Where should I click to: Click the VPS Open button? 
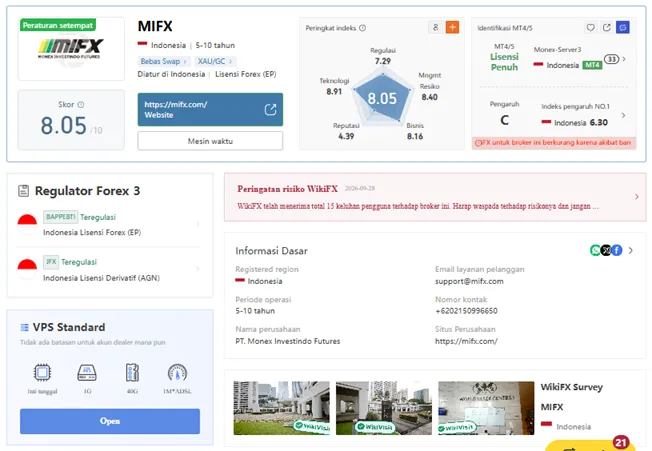[x=110, y=421]
